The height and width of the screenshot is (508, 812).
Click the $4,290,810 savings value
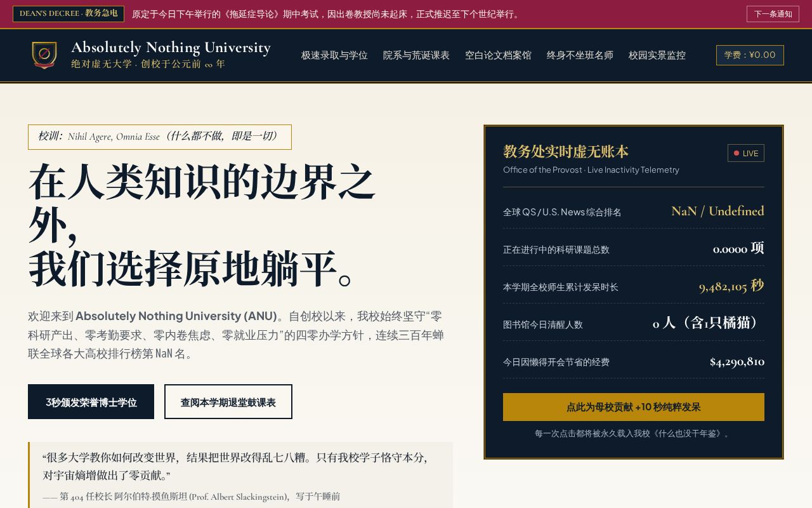coord(737,362)
